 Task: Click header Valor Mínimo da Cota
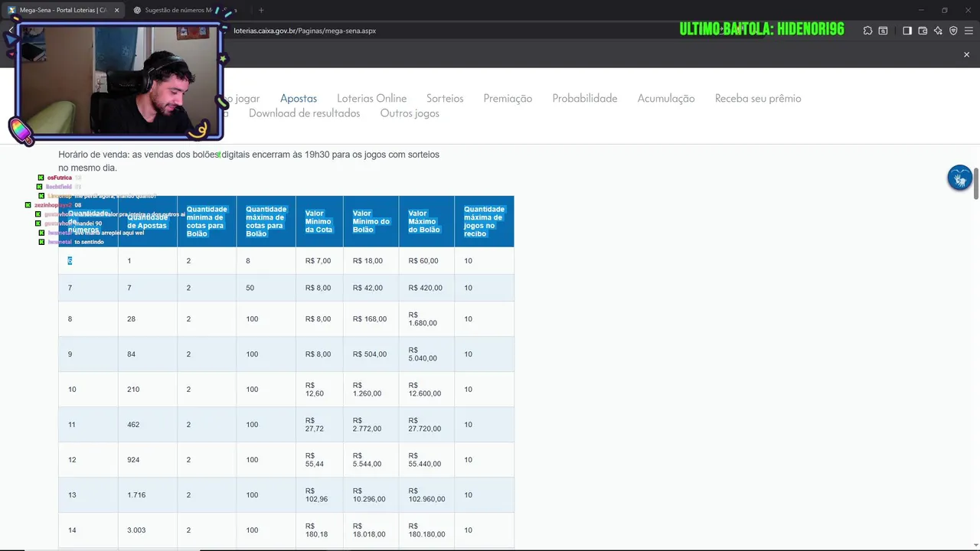click(319, 221)
